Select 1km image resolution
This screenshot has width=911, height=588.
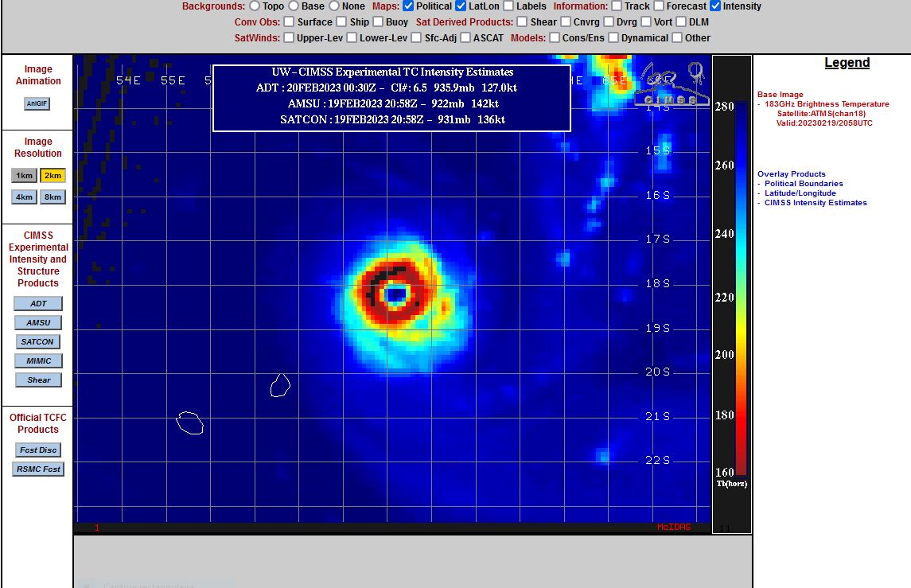pyautogui.click(x=25, y=176)
